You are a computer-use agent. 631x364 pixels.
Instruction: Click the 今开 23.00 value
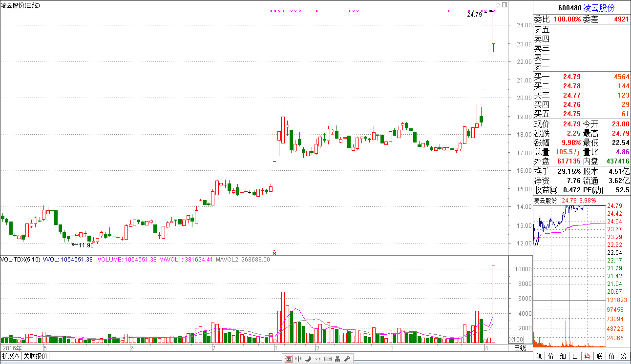click(x=620, y=124)
